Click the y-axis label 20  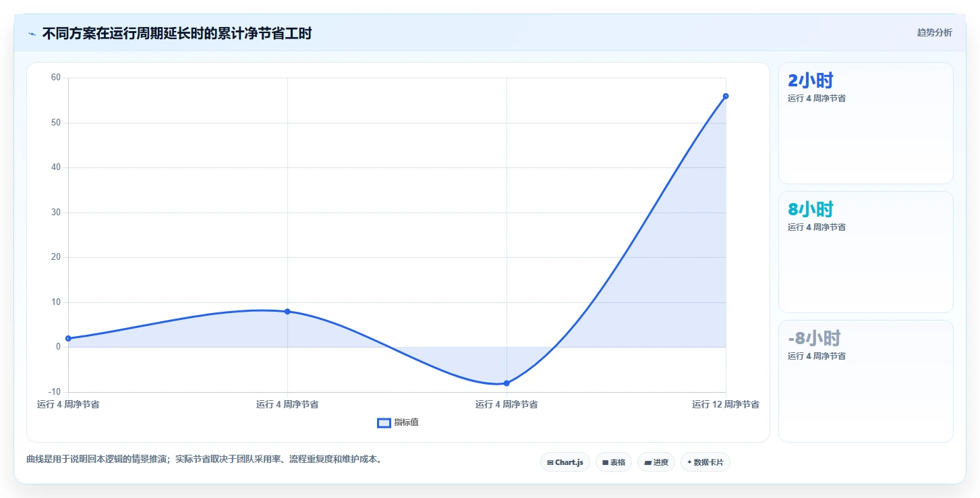(x=56, y=257)
